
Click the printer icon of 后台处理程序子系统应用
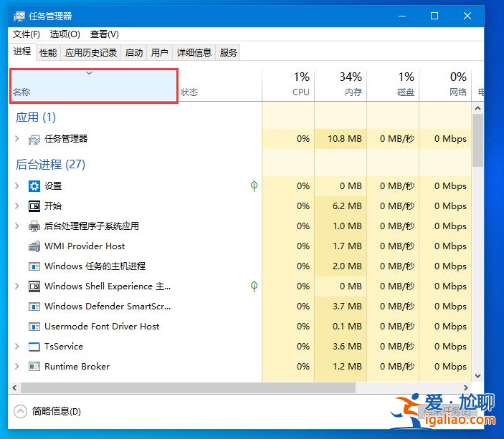(34, 226)
